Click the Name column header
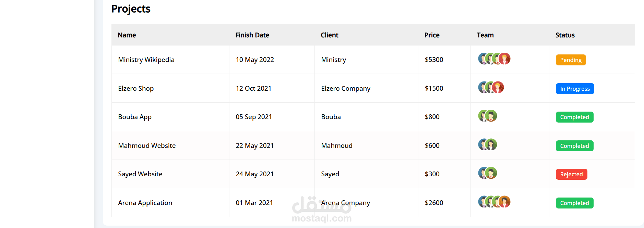Image resolution: width=644 pixels, height=228 pixels. [127, 35]
